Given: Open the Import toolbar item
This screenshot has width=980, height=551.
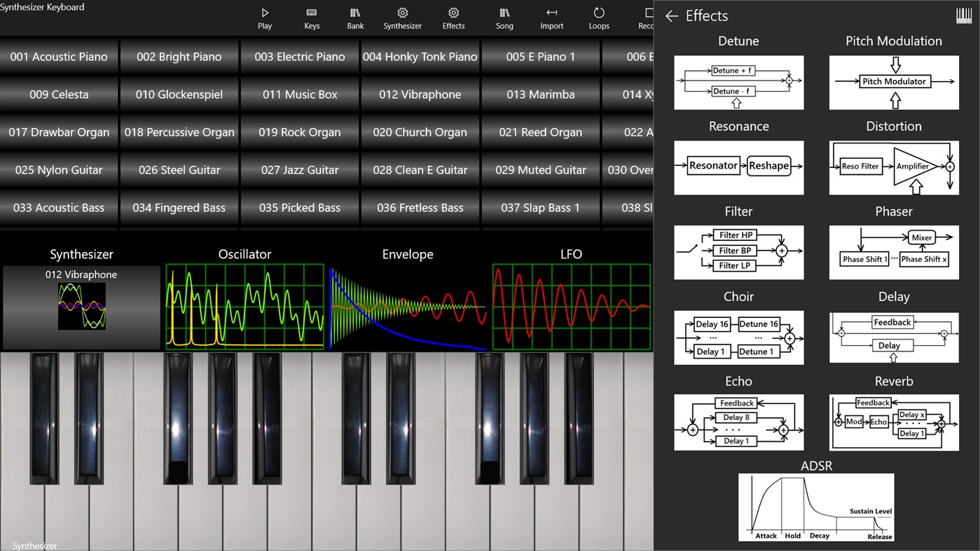Looking at the screenshot, I should 551,18.
